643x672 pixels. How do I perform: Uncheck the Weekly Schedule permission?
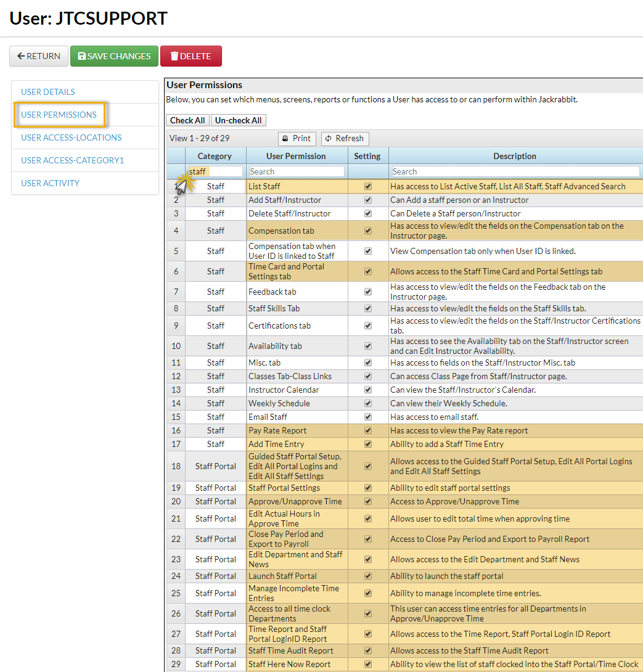[368, 403]
